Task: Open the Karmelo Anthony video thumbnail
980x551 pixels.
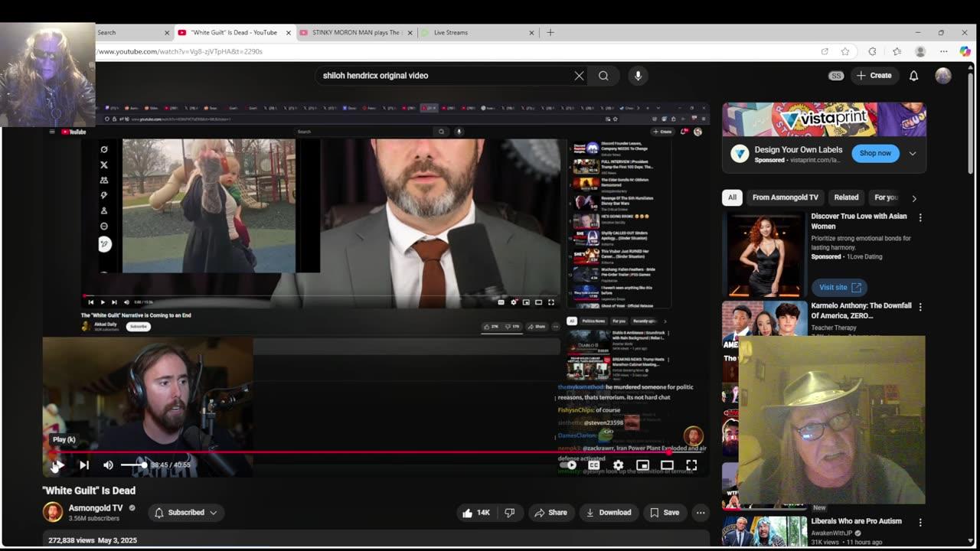Action: tap(764, 319)
